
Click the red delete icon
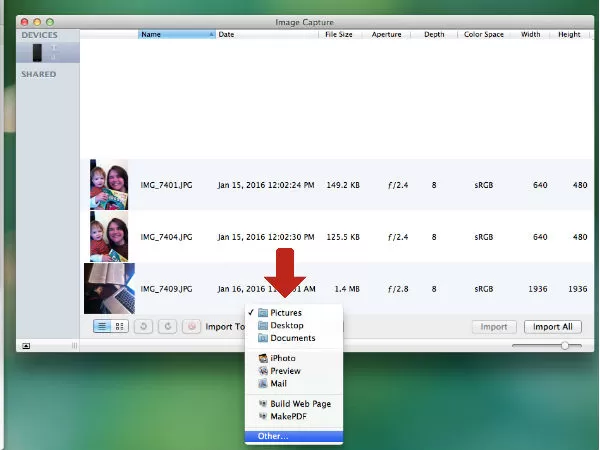(192, 326)
